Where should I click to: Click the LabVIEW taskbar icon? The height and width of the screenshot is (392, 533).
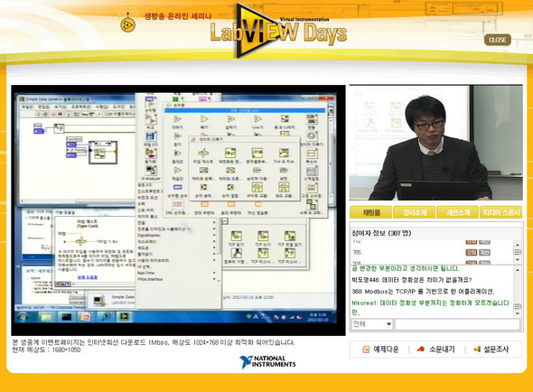124,316
